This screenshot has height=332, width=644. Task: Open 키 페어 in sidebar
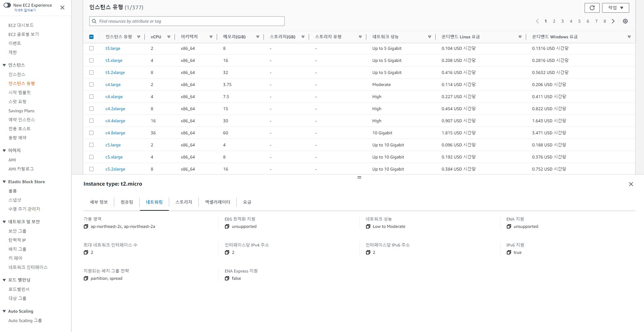15,258
